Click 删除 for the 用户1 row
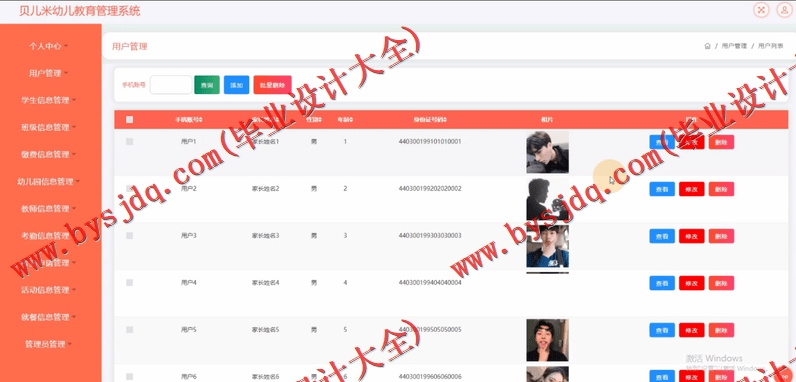This screenshot has width=796, height=382. coord(721,142)
